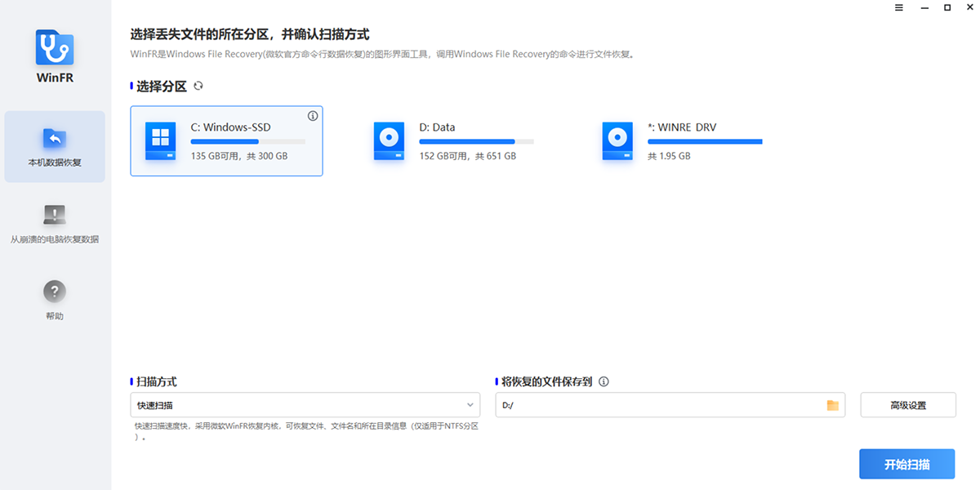Open 高级设置 settings
The image size is (980, 490).
[x=907, y=404]
